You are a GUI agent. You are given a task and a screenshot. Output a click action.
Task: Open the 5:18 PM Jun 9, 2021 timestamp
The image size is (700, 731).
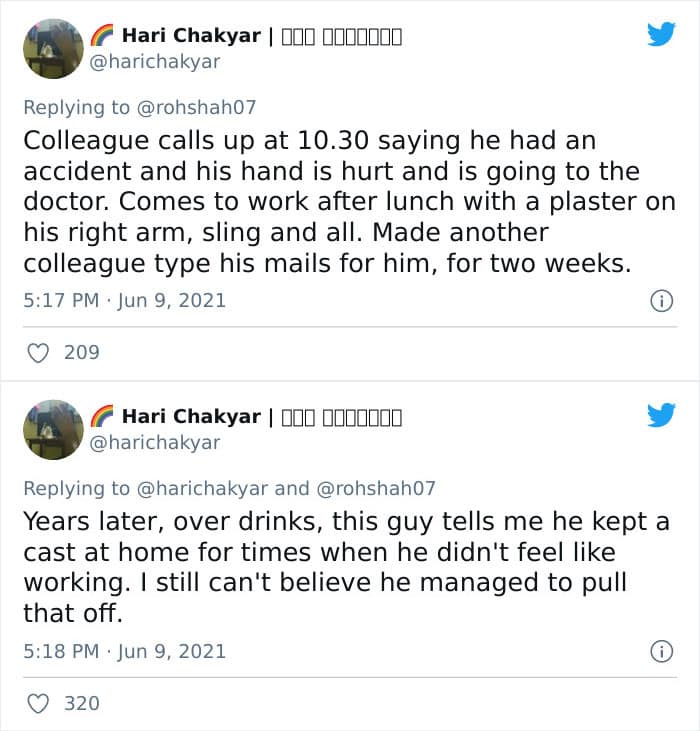tap(124, 651)
